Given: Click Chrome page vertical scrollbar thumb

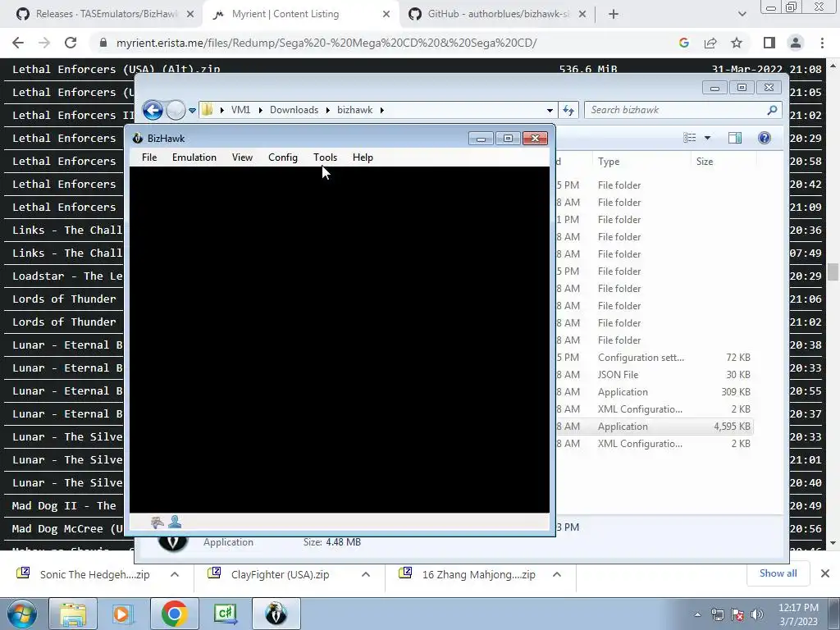Looking at the screenshot, I should coord(833,272).
